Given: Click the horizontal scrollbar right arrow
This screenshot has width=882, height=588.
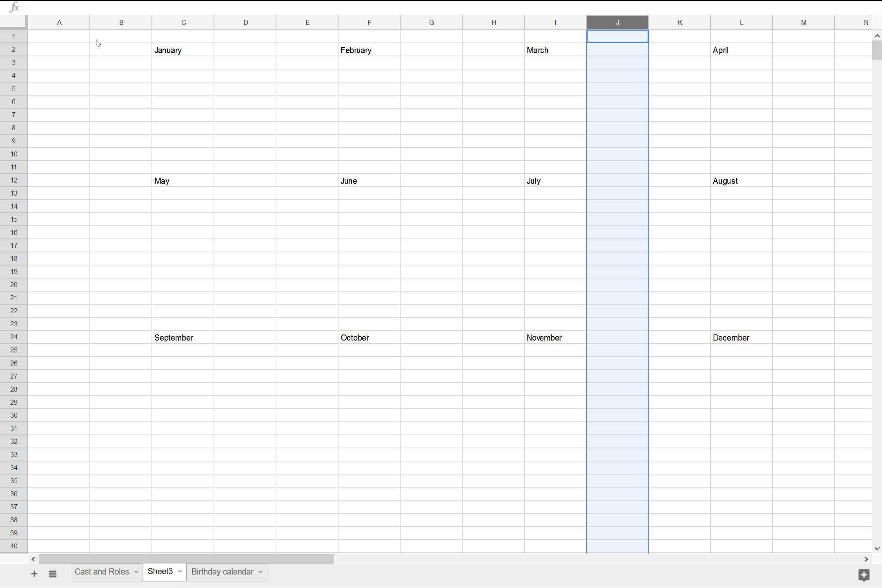Looking at the screenshot, I should tap(865, 559).
